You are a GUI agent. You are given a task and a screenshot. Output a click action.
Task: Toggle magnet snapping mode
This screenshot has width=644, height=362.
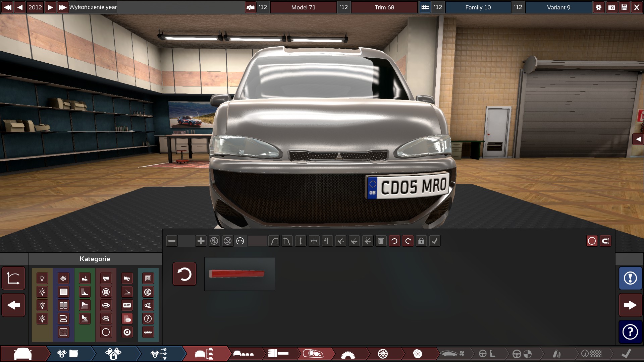(605, 241)
